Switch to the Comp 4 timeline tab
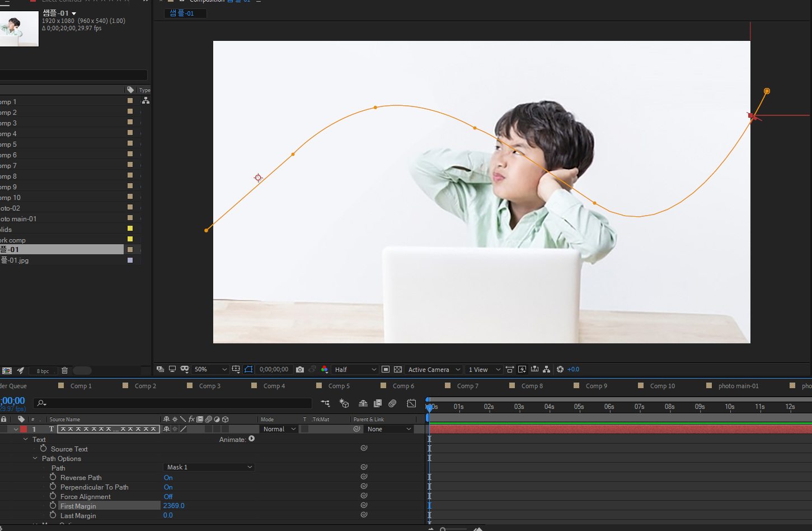This screenshot has width=812, height=531. [x=274, y=386]
